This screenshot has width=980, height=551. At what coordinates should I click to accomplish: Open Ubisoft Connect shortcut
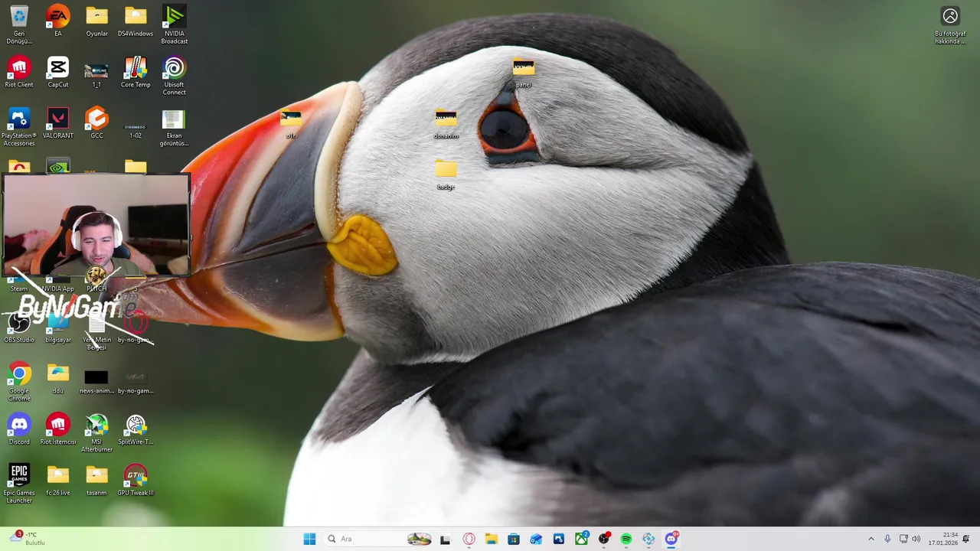tap(174, 76)
